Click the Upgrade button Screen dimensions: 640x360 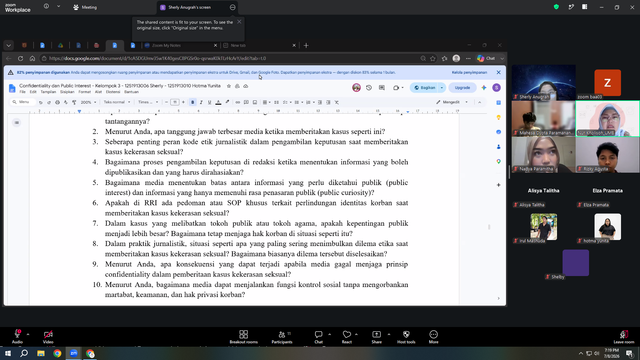tap(462, 88)
